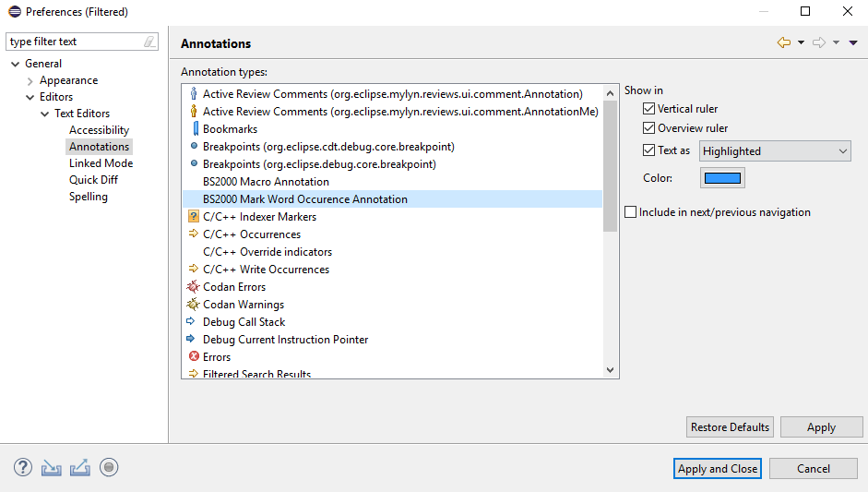
Task: Select Debug Current Instruction Pointer annotation
Action: coord(285,340)
